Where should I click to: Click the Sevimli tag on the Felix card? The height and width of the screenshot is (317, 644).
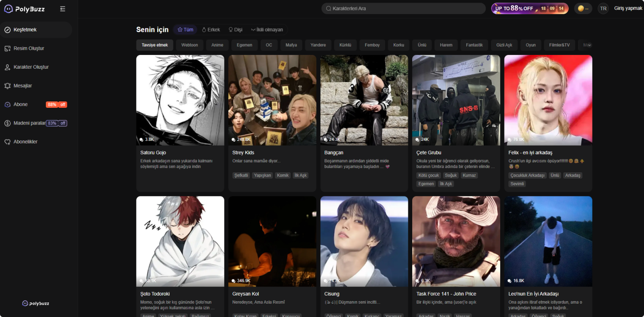pyautogui.click(x=517, y=184)
